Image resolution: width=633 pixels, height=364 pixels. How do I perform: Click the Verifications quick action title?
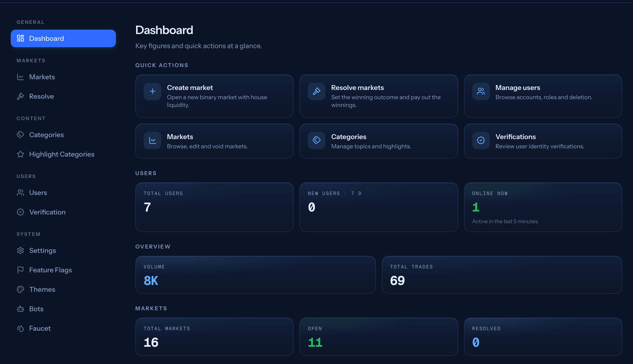point(516,137)
